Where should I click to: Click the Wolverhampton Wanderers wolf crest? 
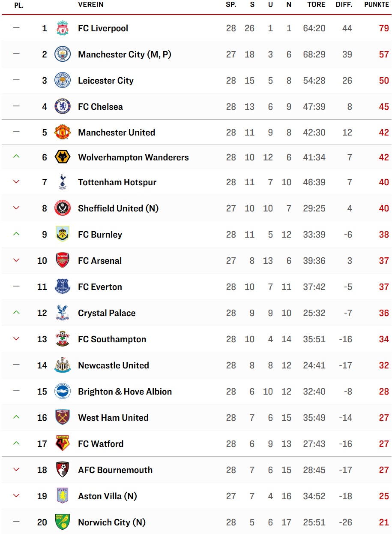pos(63,157)
